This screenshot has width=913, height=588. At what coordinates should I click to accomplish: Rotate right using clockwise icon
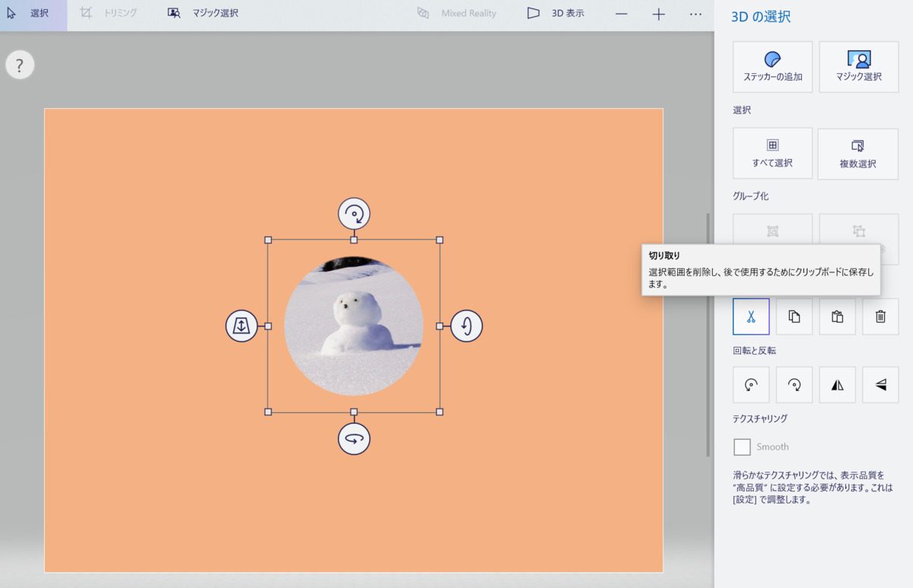pos(794,385)
